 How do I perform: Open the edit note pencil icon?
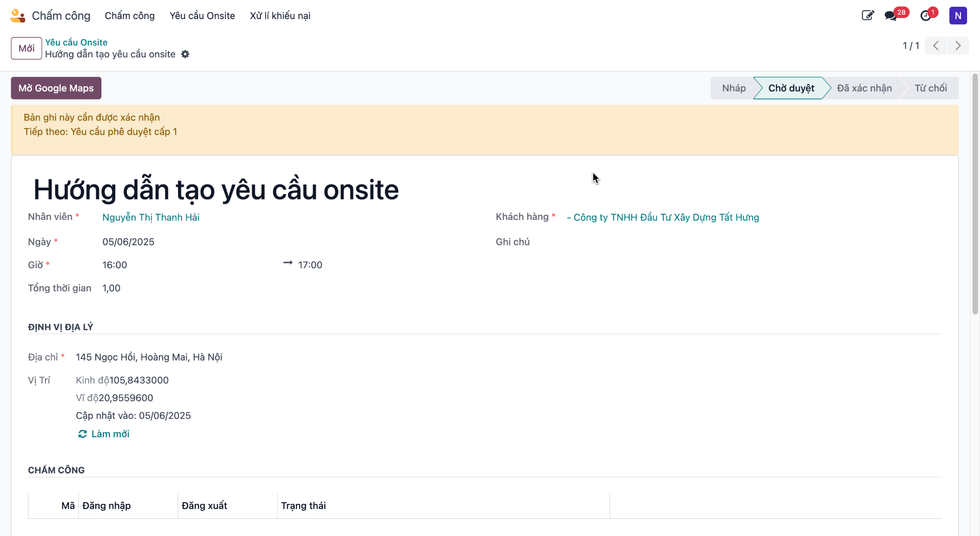(x=868, y=16)
